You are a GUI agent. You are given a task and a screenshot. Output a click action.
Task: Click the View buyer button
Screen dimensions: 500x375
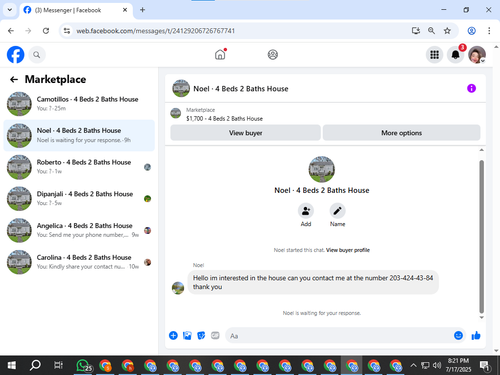pyautogui.click(x=245, y=133)
